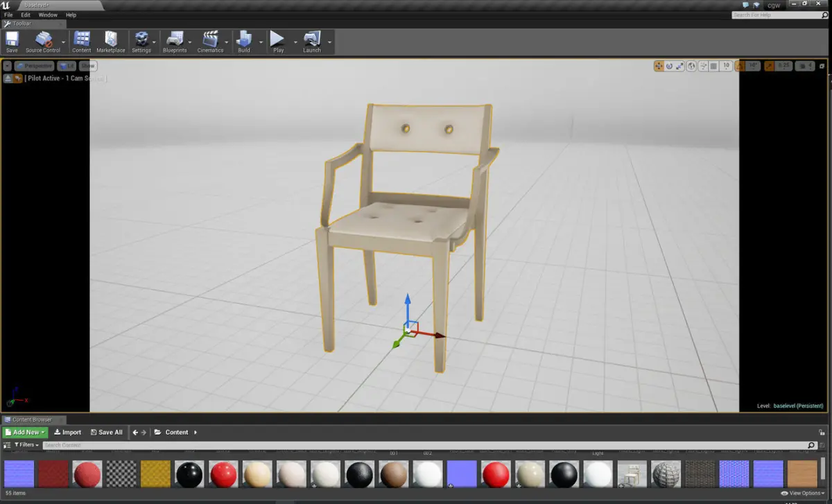Click the Build toolbar icon
Screen dimensions: 832x504
pos(244,42)
